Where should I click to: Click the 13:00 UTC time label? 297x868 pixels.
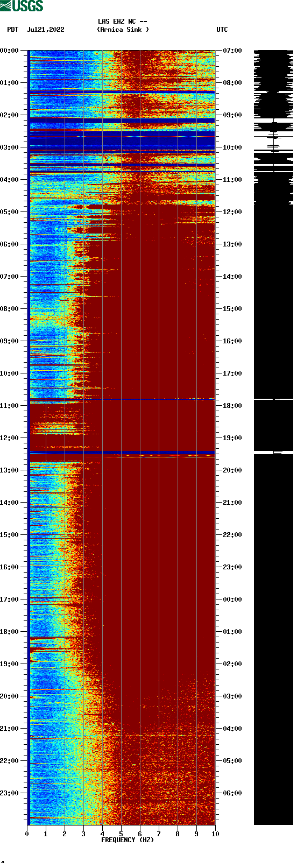(232, 244)
